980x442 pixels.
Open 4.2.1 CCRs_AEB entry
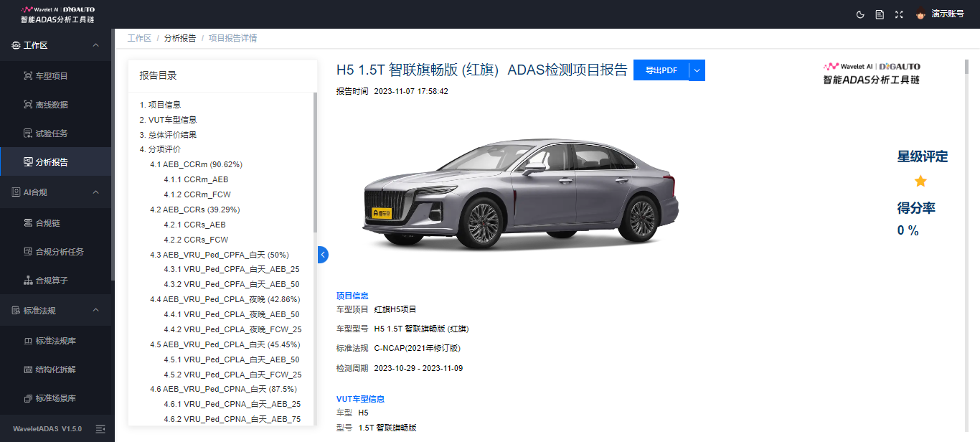pos(194,225)
